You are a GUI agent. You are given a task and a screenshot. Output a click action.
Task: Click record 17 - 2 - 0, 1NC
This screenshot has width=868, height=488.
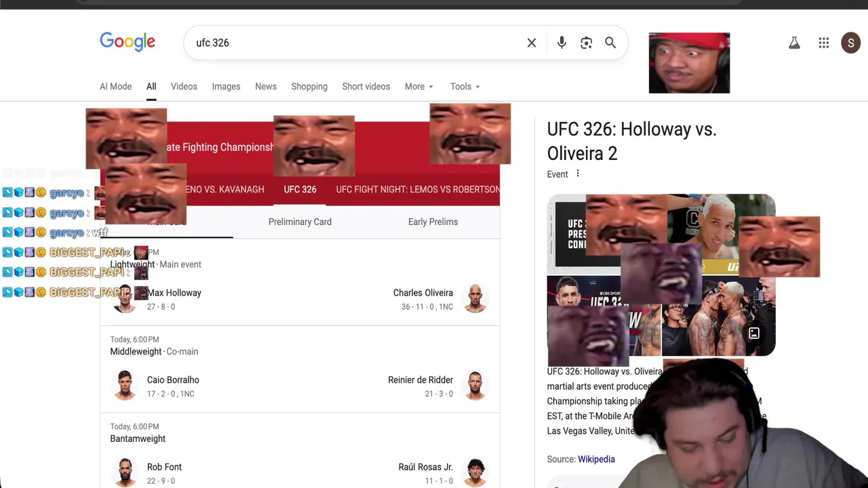click(171, 394)
